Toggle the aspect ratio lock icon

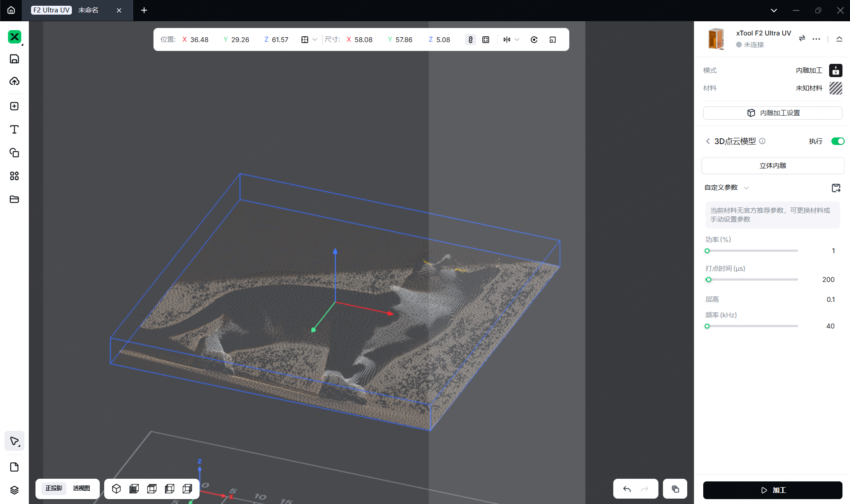pos(470,39)
